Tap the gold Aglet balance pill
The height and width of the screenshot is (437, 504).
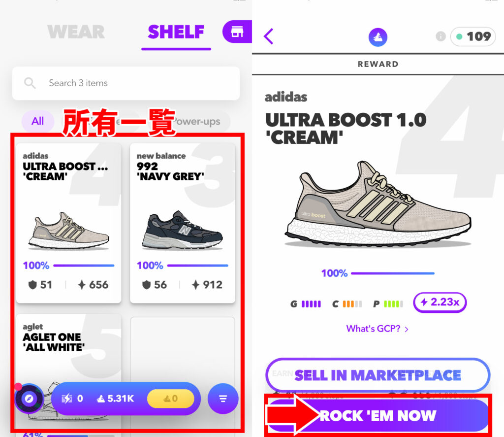(170, 399)
